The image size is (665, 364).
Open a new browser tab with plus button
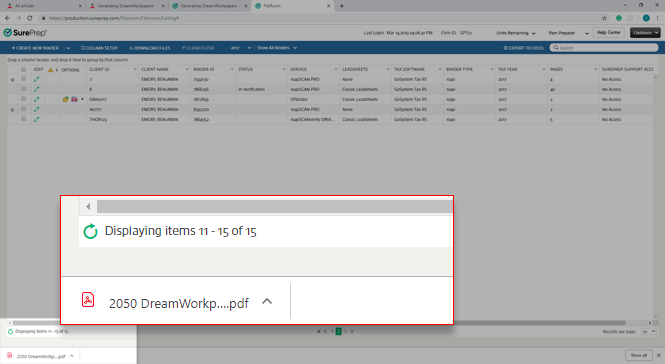tap(341, 6)
